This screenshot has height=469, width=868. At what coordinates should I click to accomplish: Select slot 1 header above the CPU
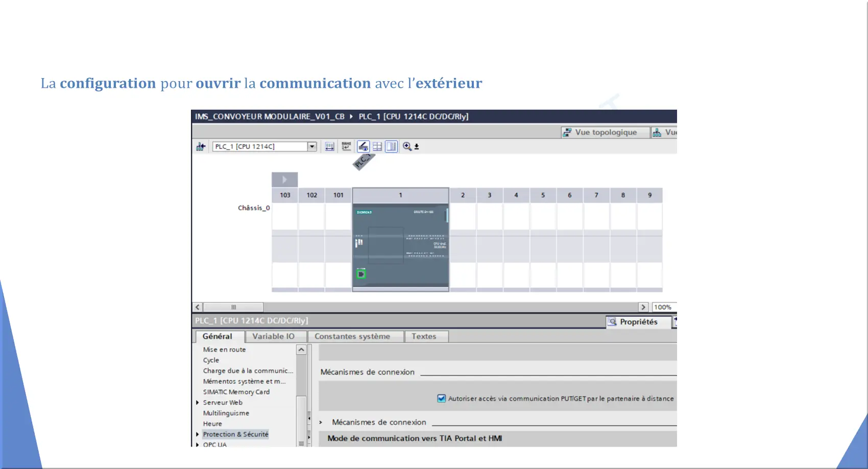click(x=401, y=195)
